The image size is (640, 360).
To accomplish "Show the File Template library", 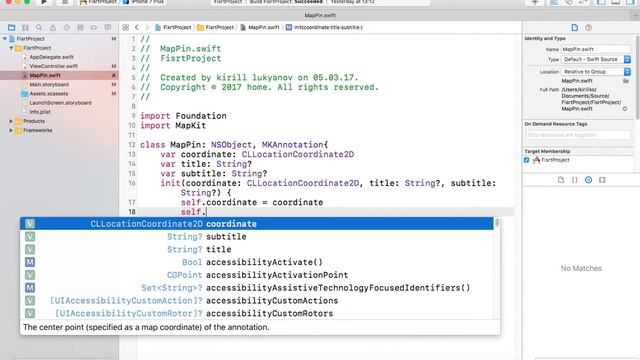I will [x=561, y=180].
